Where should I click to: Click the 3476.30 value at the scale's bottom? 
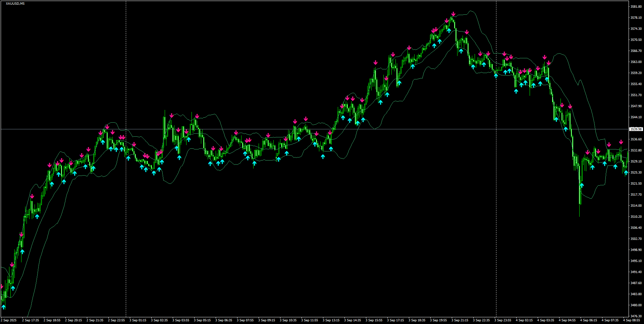[636, 315]
